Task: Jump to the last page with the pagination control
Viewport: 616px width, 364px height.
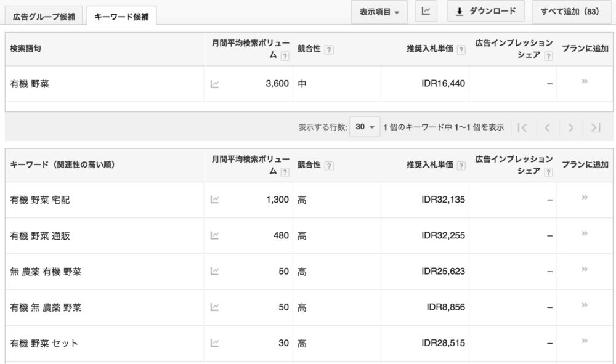Action: [594, 127]
